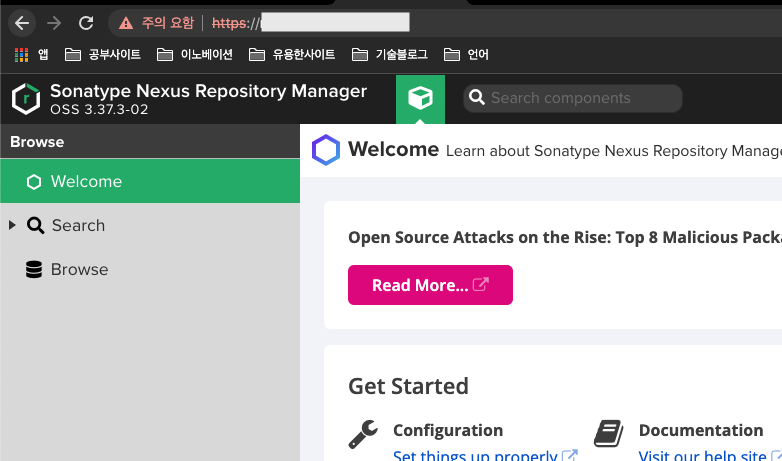Screen dimensions: 782x461
Task: Click the wrench Configuration icon
Action: point(363,434)
